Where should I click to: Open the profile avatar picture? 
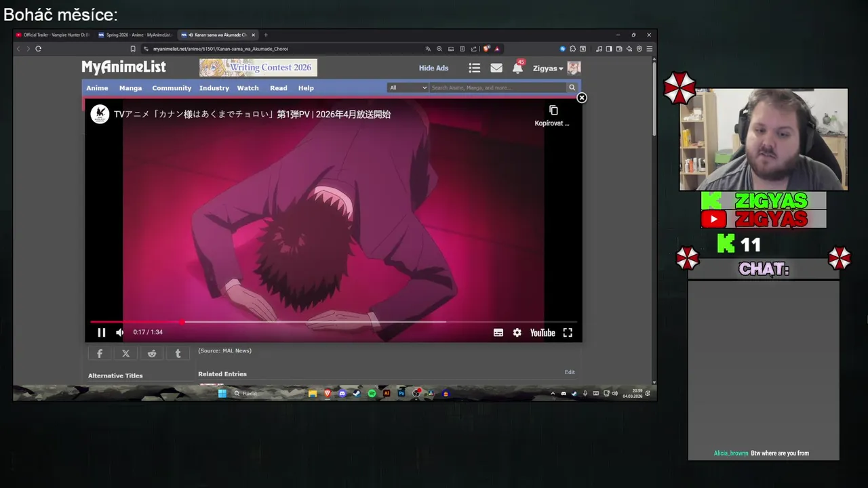574,68
